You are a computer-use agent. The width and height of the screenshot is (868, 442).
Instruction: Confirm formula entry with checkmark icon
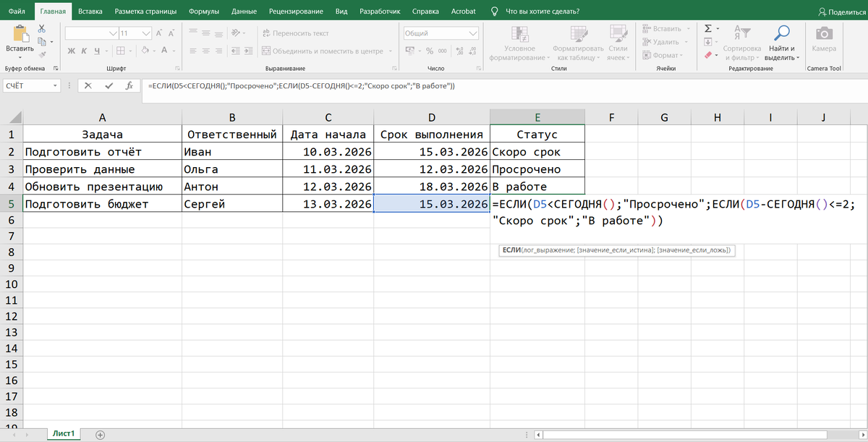coord(109,85)
